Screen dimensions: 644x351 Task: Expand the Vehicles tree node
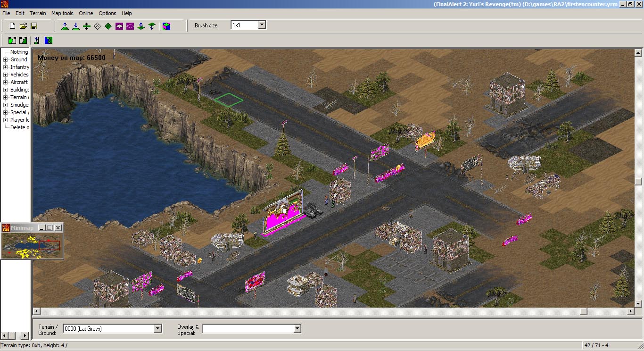(x=6, y=75)
